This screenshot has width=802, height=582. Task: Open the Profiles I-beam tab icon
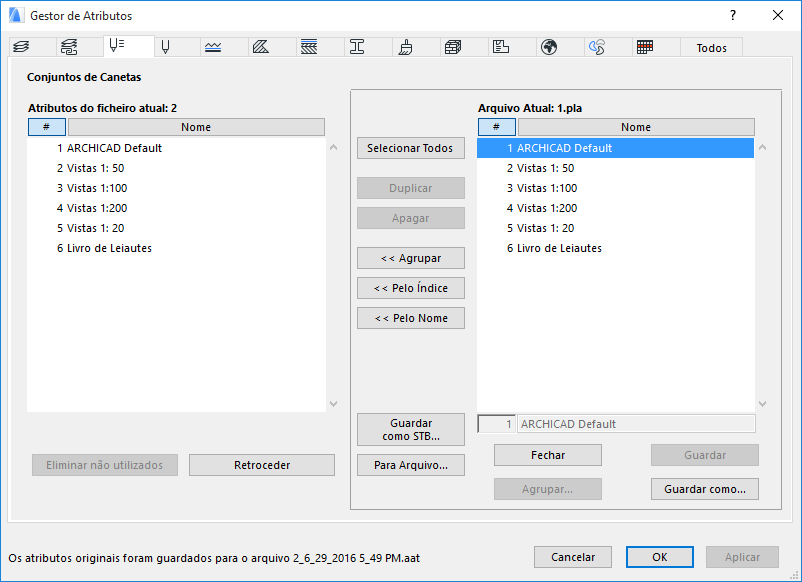coord(357,47)
